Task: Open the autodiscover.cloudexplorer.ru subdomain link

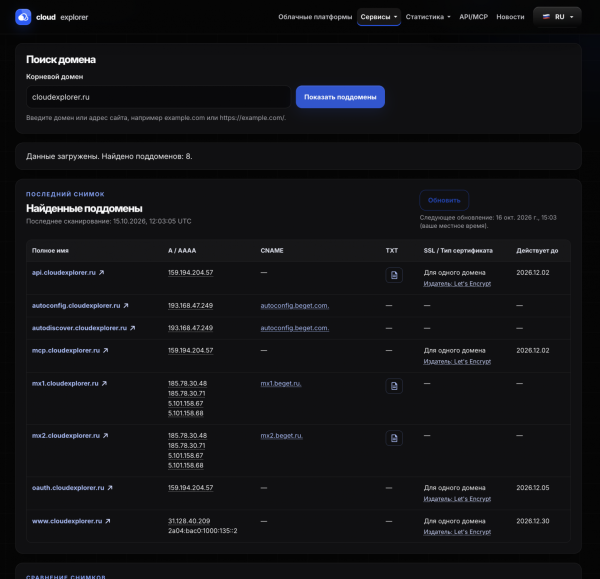Action: pos(79,328)
